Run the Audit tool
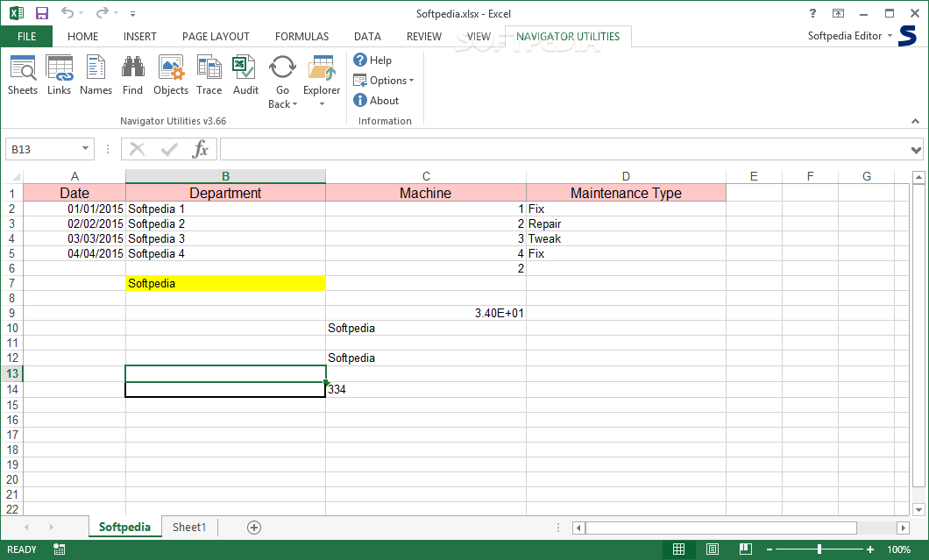 tap(245, 74)
